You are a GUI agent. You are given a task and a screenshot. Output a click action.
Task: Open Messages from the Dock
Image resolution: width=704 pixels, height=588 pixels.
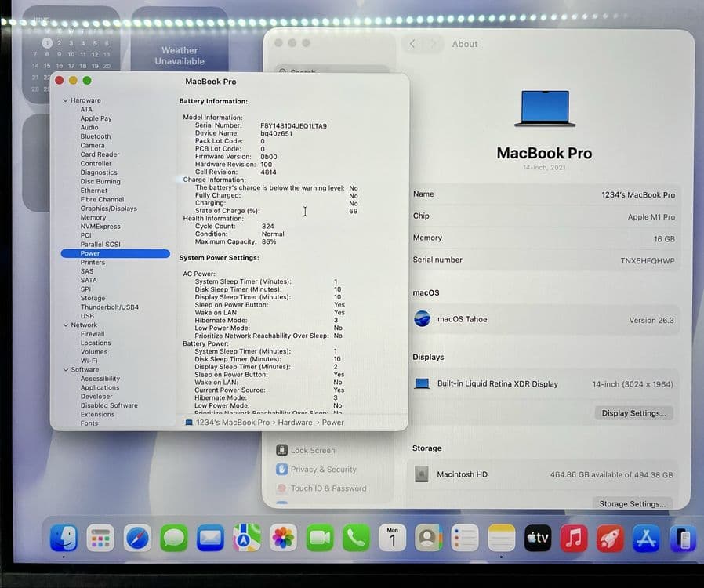pos(174,537)
